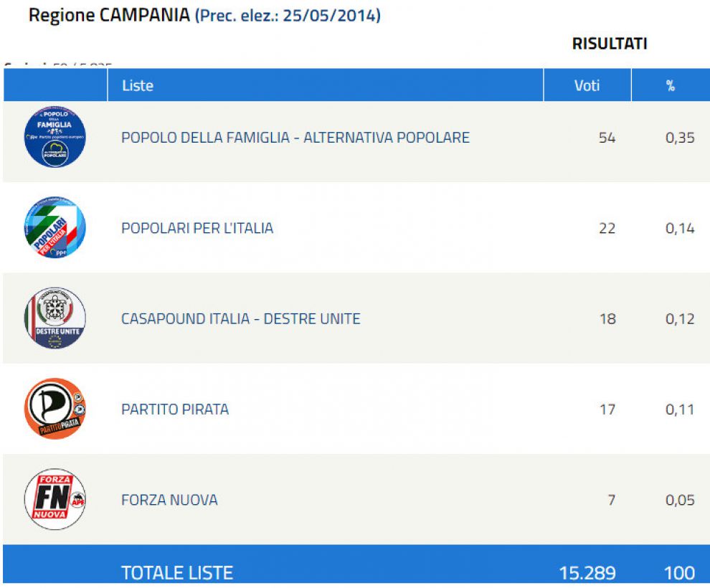Image resolution: width=710 pixels, height=588 pixels.
Task: Click the Popolari per l'Italia party logo
Action: [x=55, y=228]
